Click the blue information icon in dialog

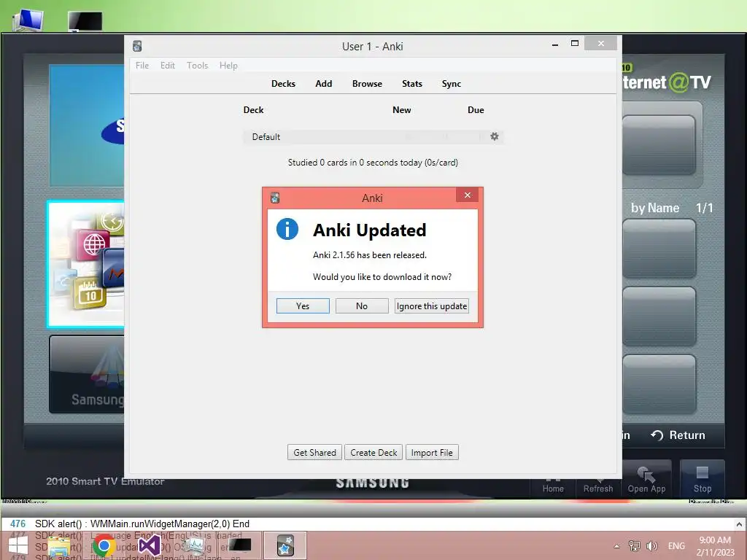(x=287, y=229)
